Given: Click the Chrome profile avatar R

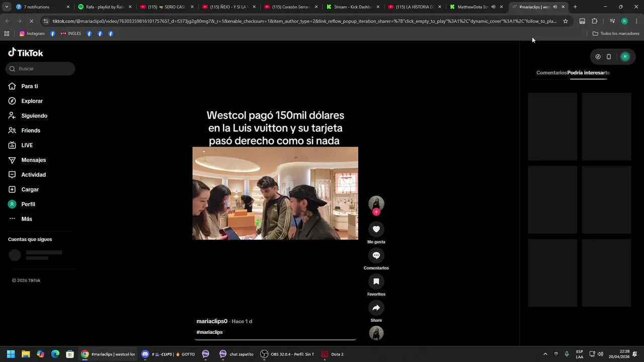Looking at the screenshot, I should tap(624, 21).
